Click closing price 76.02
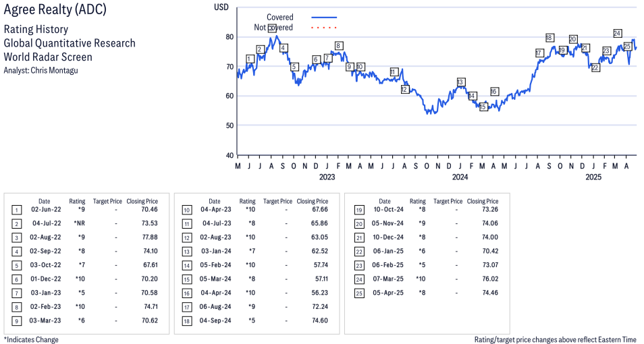The image size is (644, 344). click(x=490, y=279)
